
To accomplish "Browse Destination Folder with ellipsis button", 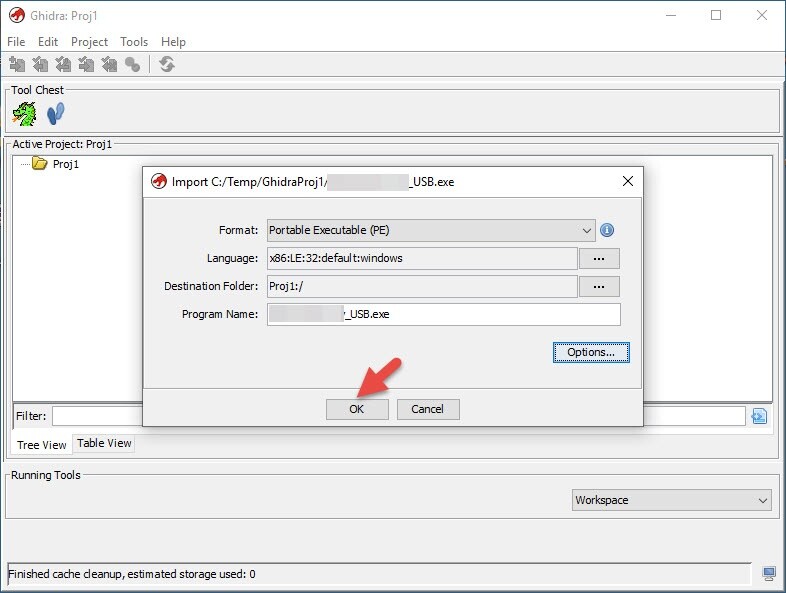I will [x=599, y=286].
